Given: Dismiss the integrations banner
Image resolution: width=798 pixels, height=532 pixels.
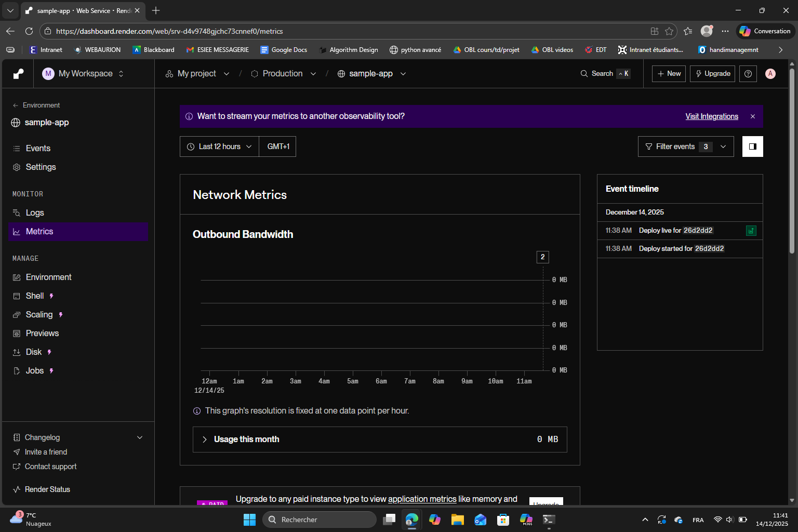Looking at the screenshot, I should coord(753,116).
